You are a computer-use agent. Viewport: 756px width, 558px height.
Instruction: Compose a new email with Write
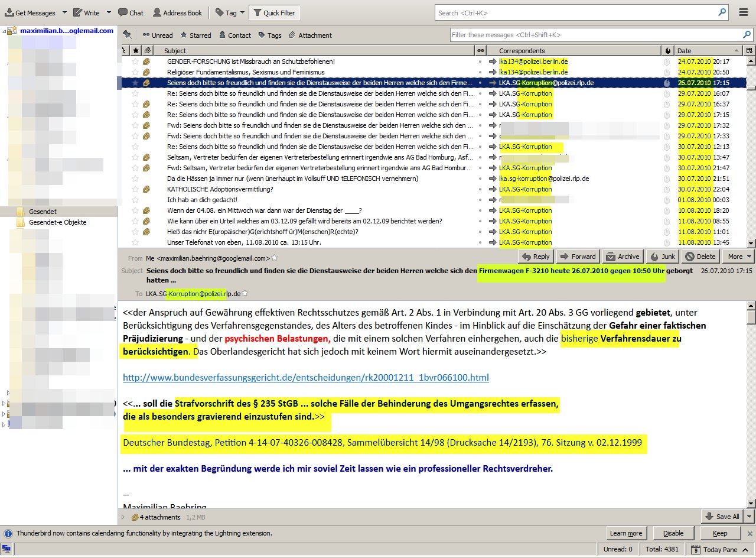(86, 12)
